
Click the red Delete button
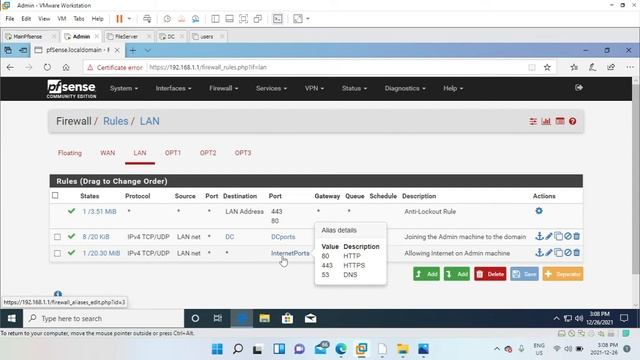(x=490, y=274)
